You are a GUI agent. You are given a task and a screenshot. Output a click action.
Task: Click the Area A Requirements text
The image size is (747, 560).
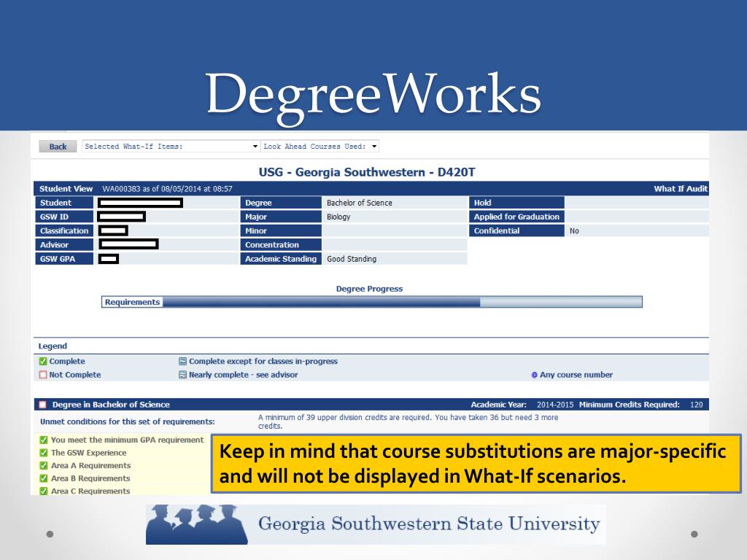click(x=90, y=465)
